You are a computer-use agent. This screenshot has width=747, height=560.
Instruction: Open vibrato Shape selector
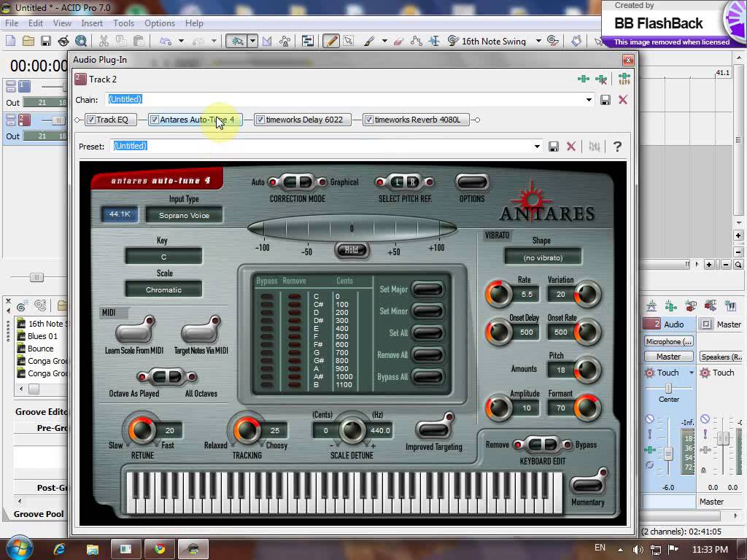pyautogui.click(x=543, y=257)
